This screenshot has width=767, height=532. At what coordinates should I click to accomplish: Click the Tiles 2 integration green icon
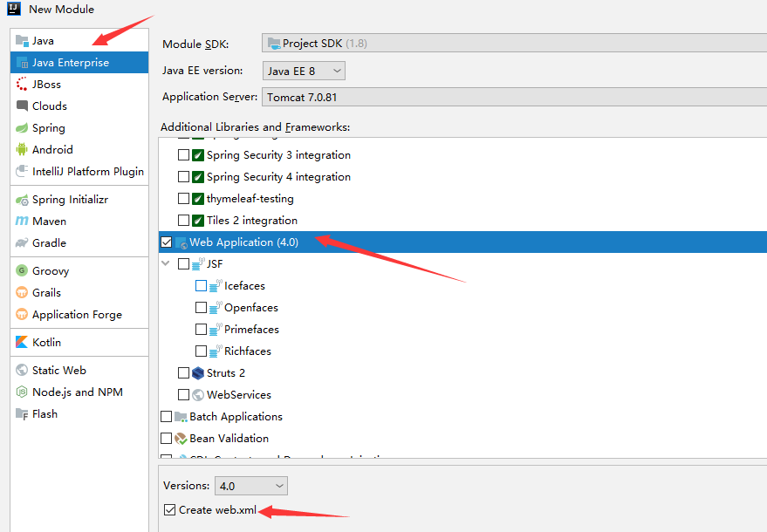pos(197,221)
